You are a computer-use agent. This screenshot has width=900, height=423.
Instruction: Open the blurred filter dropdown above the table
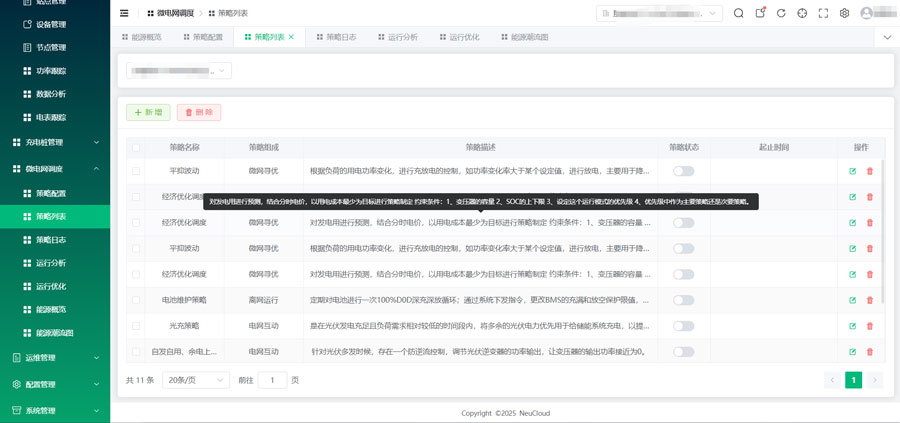pyautogui.click(x=179, y=71)
